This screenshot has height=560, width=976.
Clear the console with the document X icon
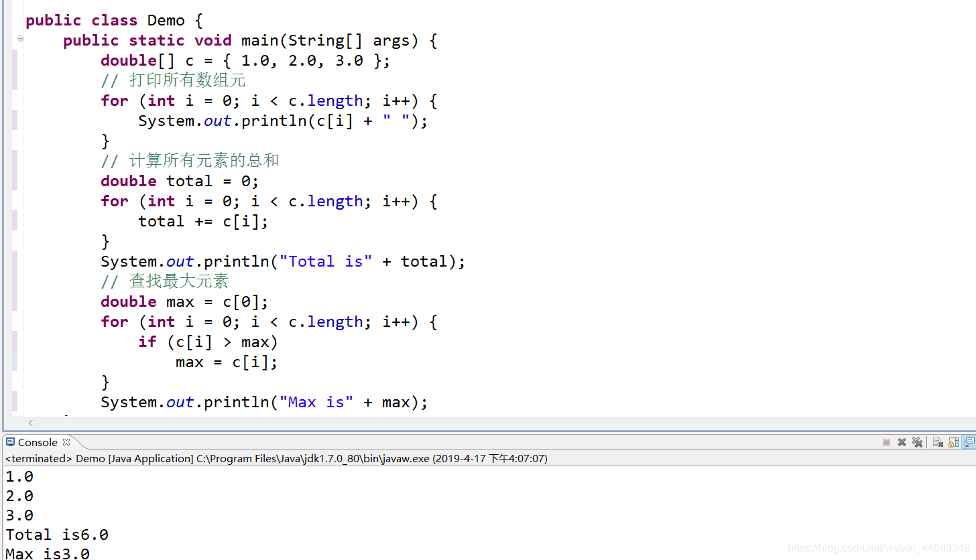point(938,442)
